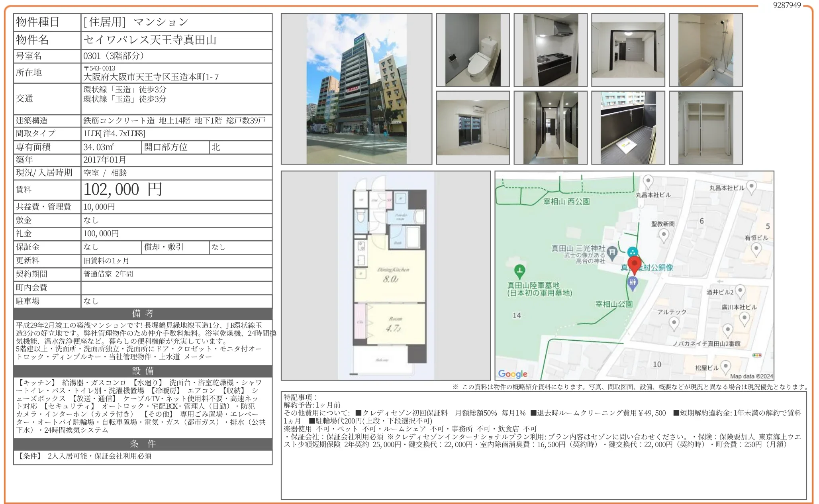Click the rent amount 102,000 円
Image resolution: width=819 pixels, height=504 pixels.
tap(123, 190)
